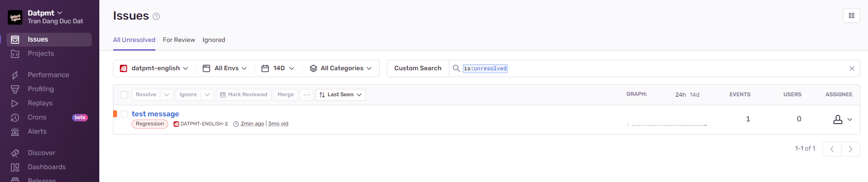Screen dimensions: 868x182
Task: Open the test message issue link
Action: click(155, 114)
